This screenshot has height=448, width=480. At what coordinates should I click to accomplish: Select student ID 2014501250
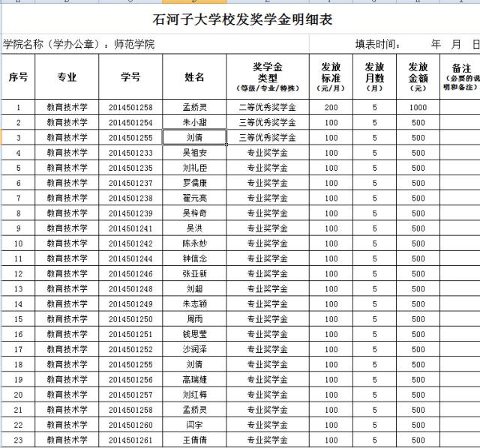pyautogui.click(x=130, y=319)
